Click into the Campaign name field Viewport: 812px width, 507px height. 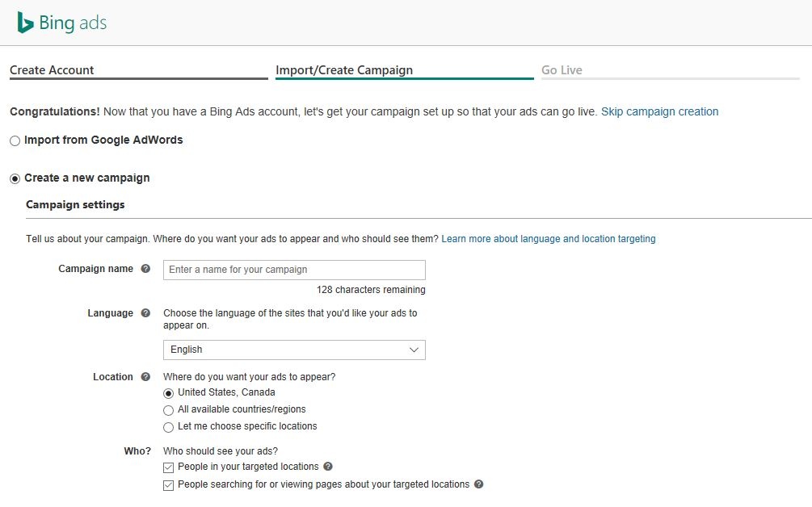pos(294,270)
